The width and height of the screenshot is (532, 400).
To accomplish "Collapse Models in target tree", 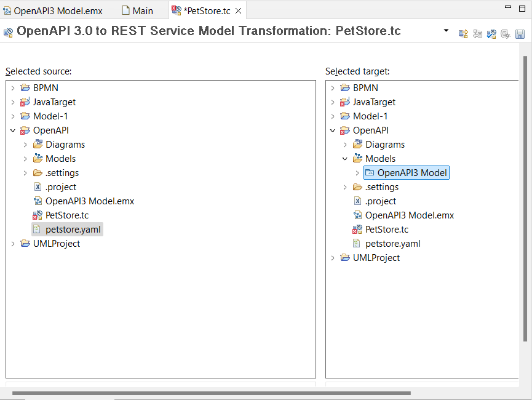I will 345,159.
